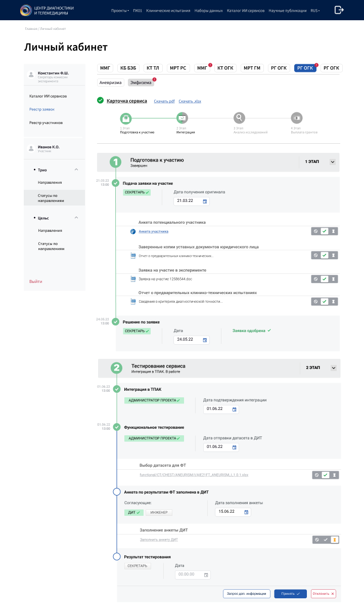Mark Заявка на участие document as rejected

coord(316,279)
